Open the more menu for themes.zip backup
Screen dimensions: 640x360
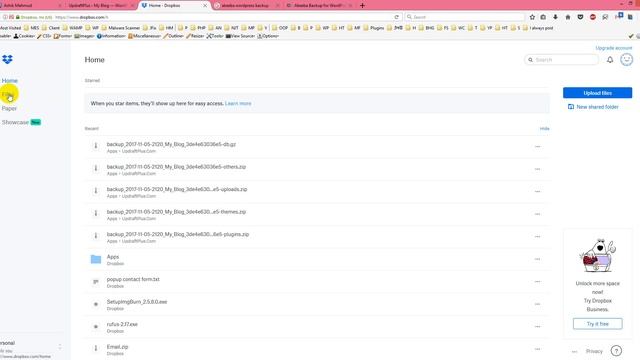tap(538, 214)
